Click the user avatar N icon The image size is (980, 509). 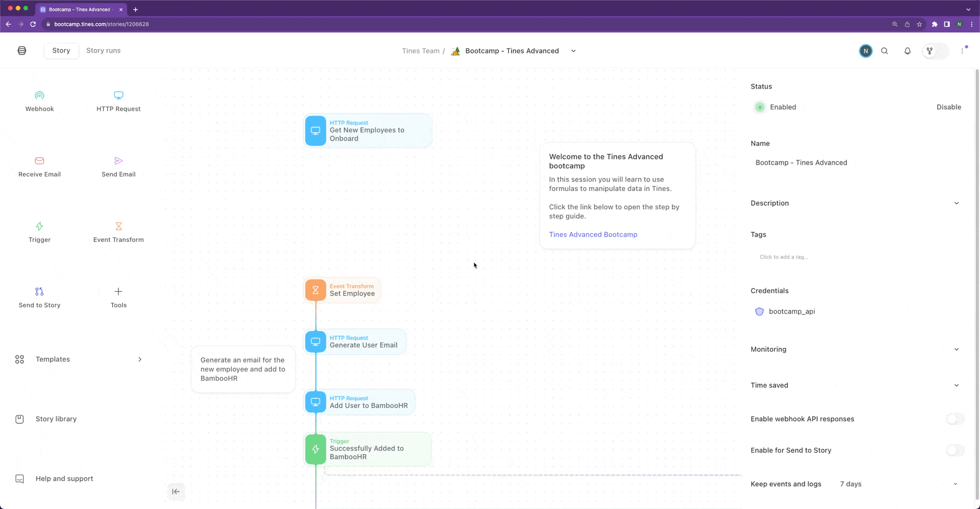[x=866, y=51]
